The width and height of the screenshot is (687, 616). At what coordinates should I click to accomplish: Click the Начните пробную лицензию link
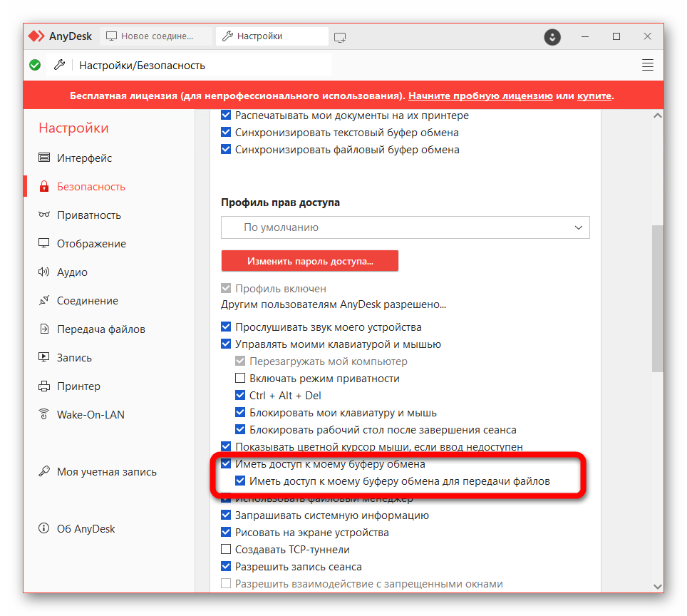point(480,96)
